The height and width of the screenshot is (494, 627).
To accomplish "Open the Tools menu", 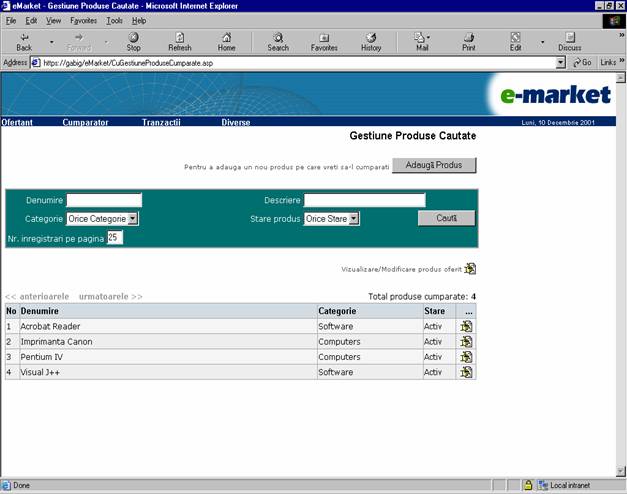I will (114, 20).
